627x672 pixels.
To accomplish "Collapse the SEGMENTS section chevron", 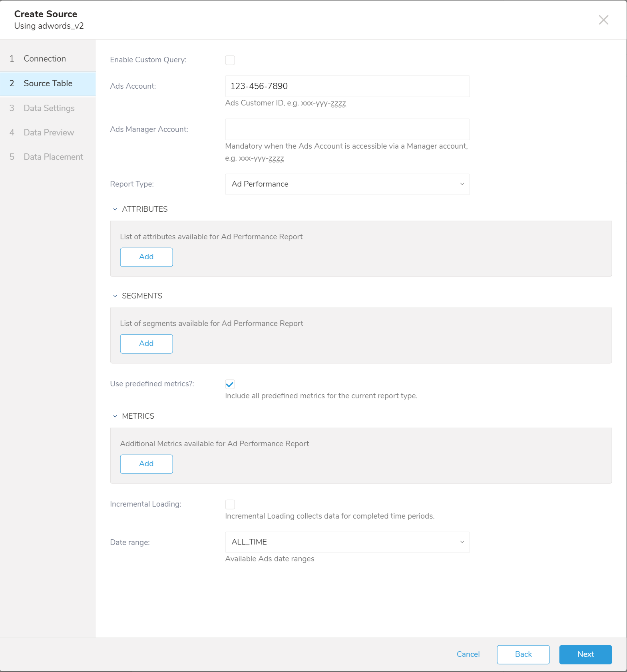I will tap(115, 296).
